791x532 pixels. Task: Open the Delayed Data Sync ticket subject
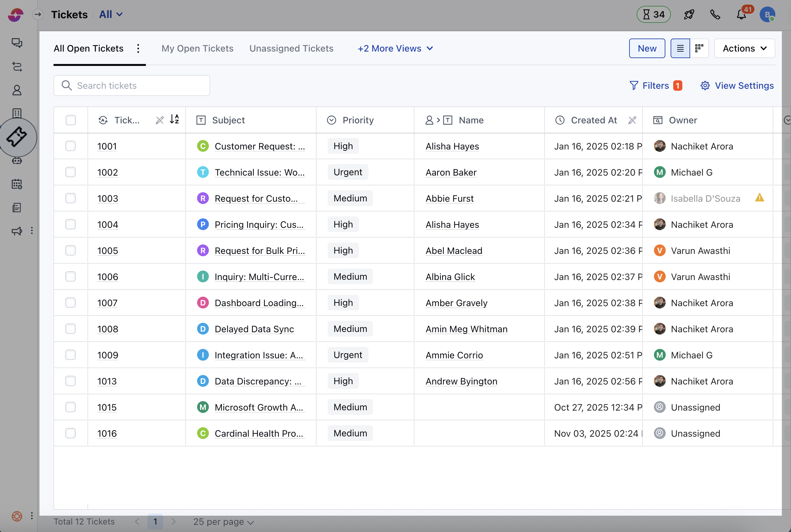point(254,329)
